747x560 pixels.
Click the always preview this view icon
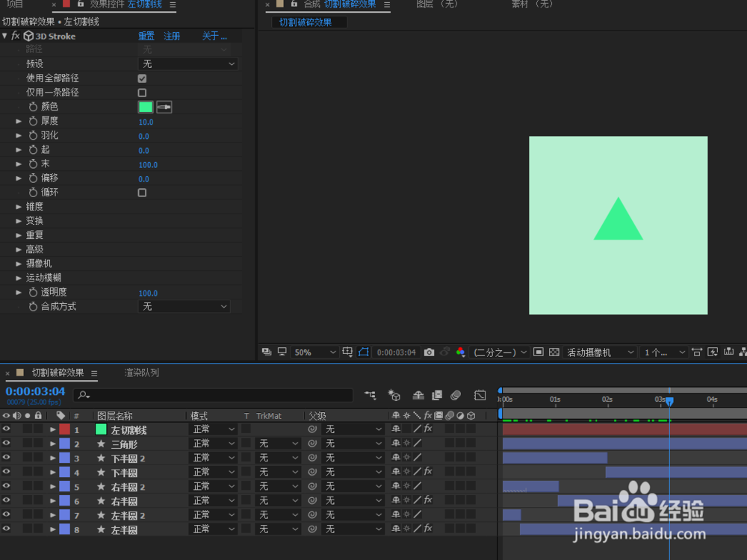[267, 352]
